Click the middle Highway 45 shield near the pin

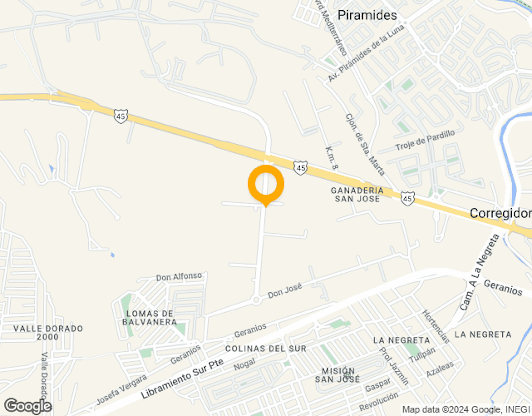pyautogui.click(x=300, y=168)
